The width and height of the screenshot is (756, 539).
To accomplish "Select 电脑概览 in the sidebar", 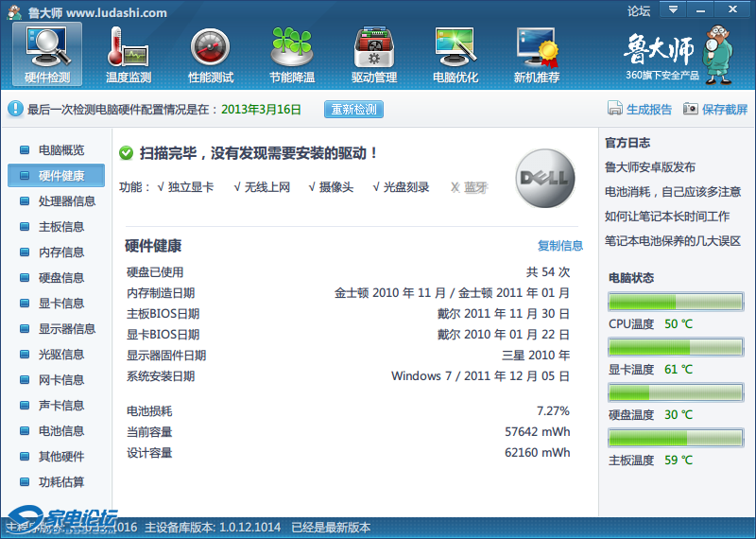I will pyautogui.click(x=60, y=150).
